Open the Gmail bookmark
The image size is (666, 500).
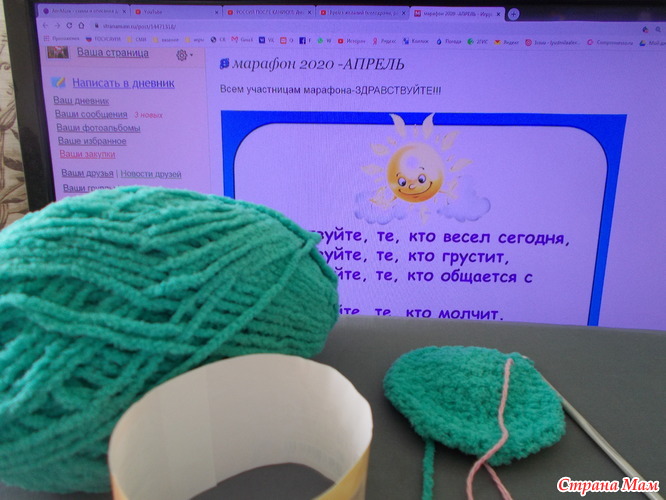pos(242,40)
